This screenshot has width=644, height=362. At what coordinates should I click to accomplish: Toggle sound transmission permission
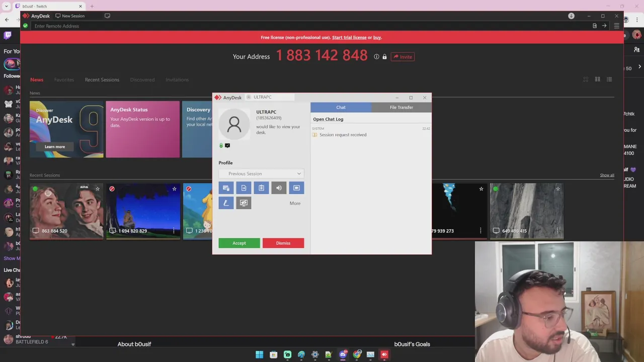279,188
